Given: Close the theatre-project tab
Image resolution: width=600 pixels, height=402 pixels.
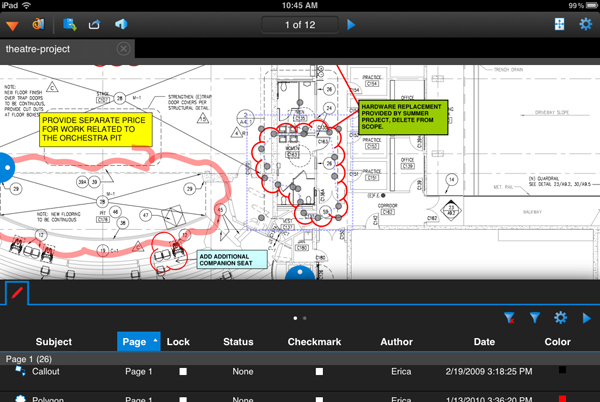Looking at the screenshot, I should point(123,48).
